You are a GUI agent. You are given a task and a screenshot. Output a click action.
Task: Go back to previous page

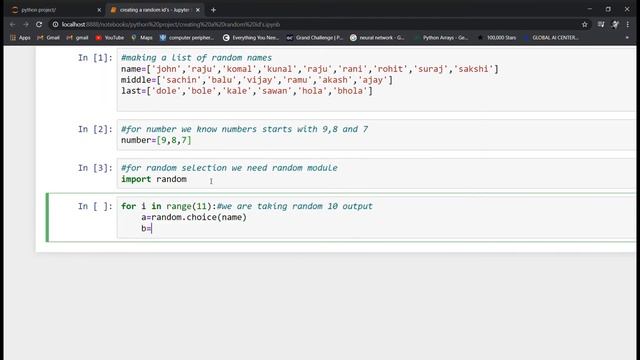click(x=13, y=24)
